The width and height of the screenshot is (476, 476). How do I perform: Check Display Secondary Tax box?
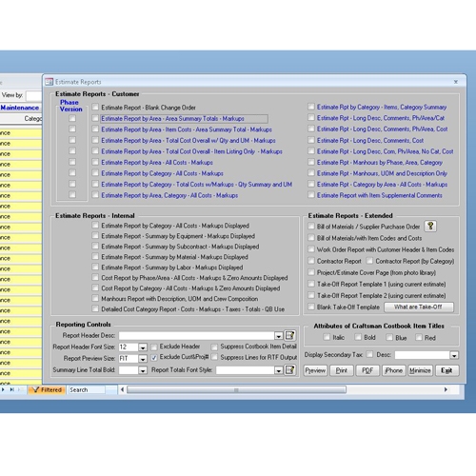pyautogui.click(x=369, y=354)
